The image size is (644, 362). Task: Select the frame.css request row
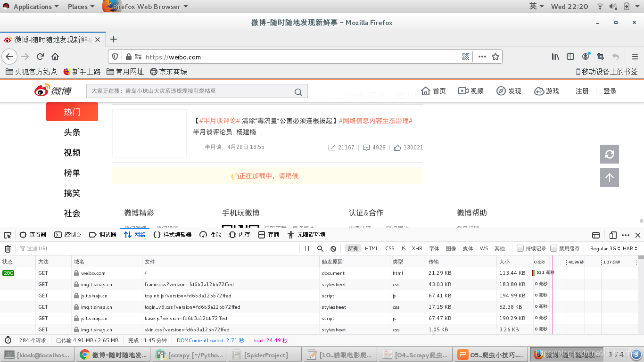[x=266, y=284]
